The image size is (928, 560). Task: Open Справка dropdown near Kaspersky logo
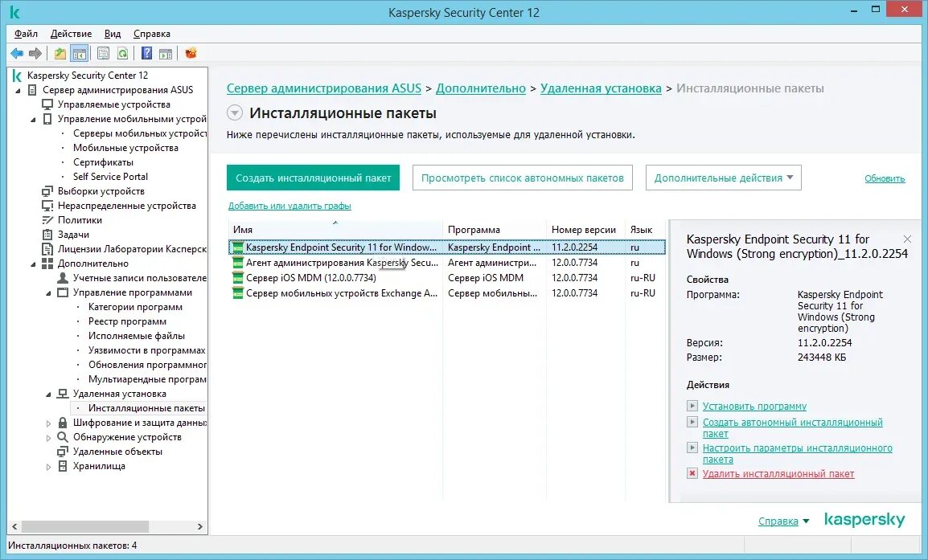point(783,521)
